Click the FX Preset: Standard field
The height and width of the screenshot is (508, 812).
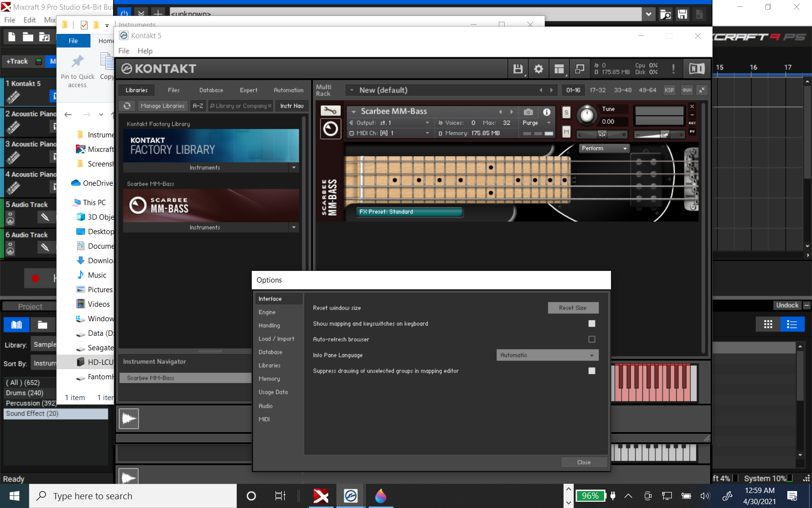409,212
